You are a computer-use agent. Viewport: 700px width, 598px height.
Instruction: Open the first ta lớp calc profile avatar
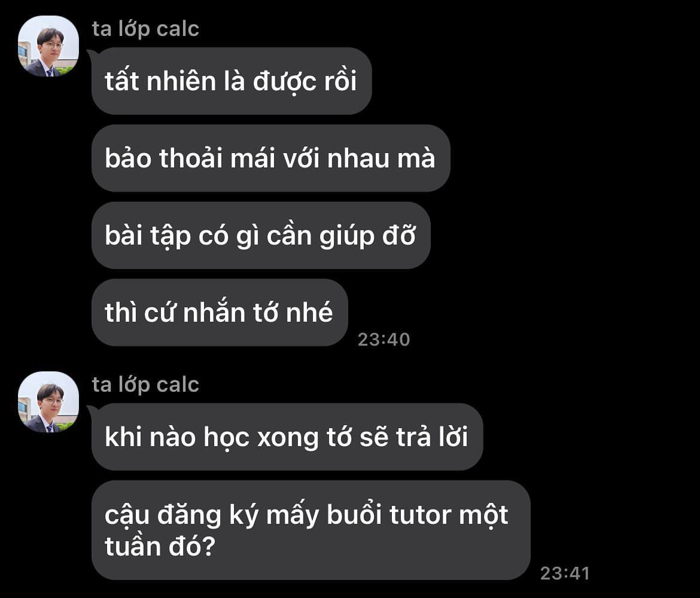(48, 46)
